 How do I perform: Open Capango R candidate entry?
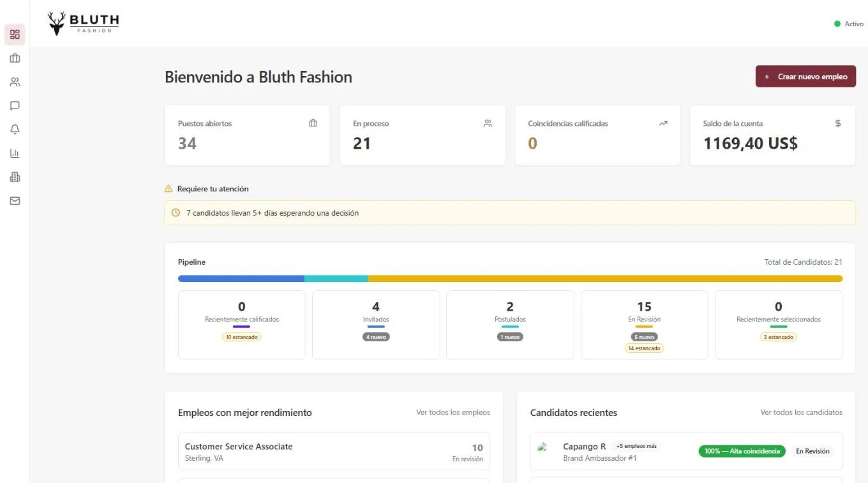pyautogui.click(x=686, y=452)
